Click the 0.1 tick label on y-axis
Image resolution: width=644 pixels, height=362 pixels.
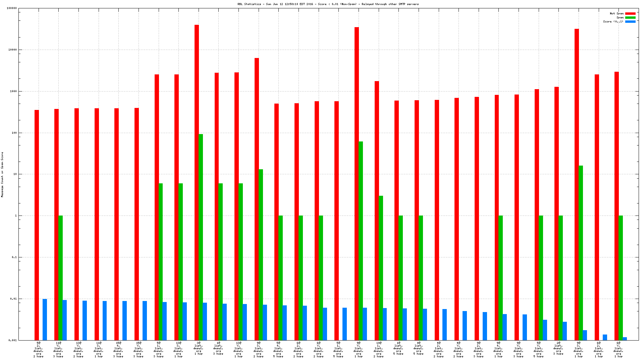click(14, 257)
